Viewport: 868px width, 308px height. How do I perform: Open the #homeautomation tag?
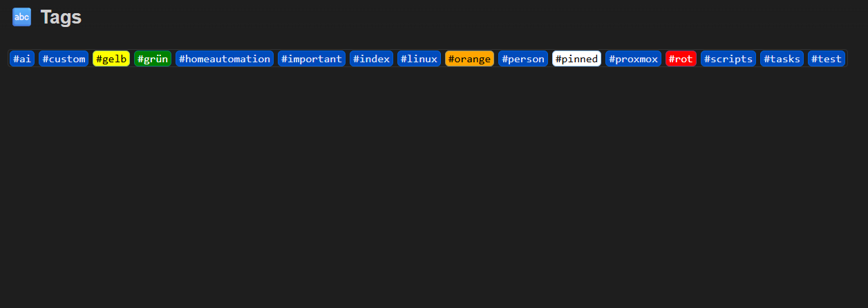click(x=225, y=59)
